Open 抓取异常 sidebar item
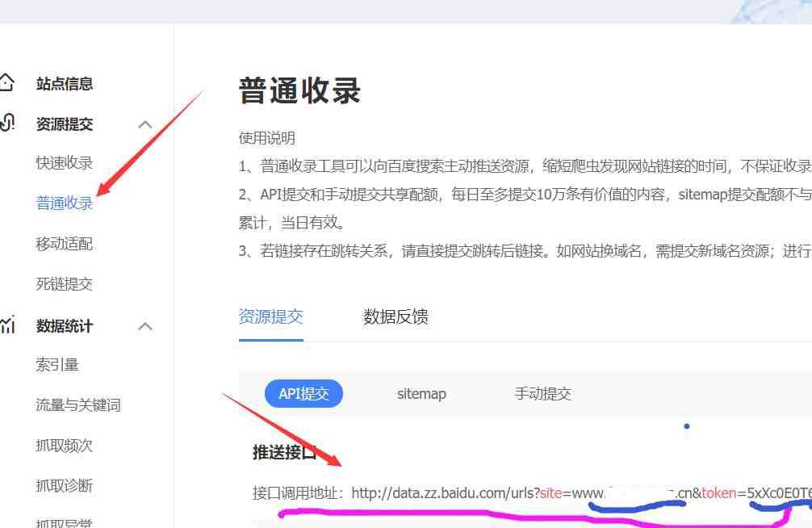The width and height of the screenshot is (812, 528). point(65,523)
